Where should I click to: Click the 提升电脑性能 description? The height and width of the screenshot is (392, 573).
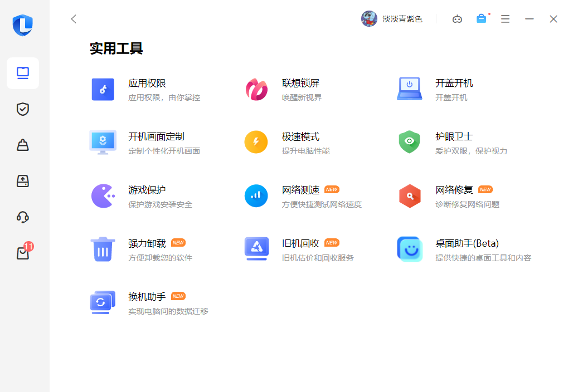[x=306, y=151]
